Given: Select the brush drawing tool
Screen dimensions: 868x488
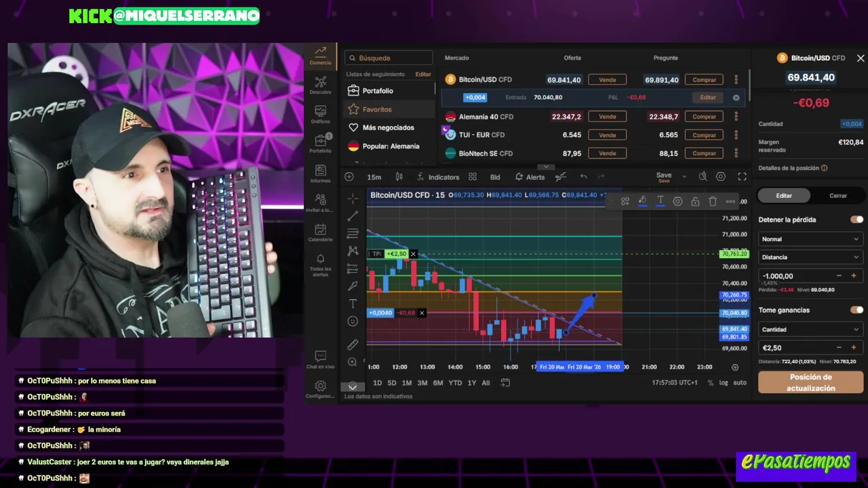Looking at the screenshot, I should click(x=353, y=286).
